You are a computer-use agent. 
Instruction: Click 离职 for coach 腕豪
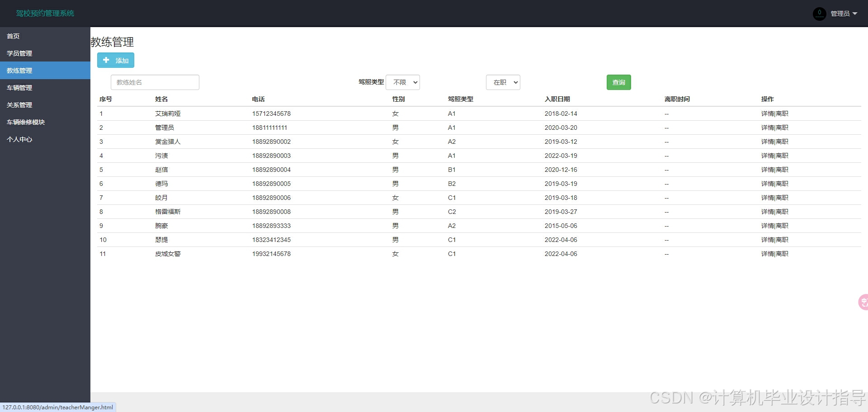pos(782,226)
